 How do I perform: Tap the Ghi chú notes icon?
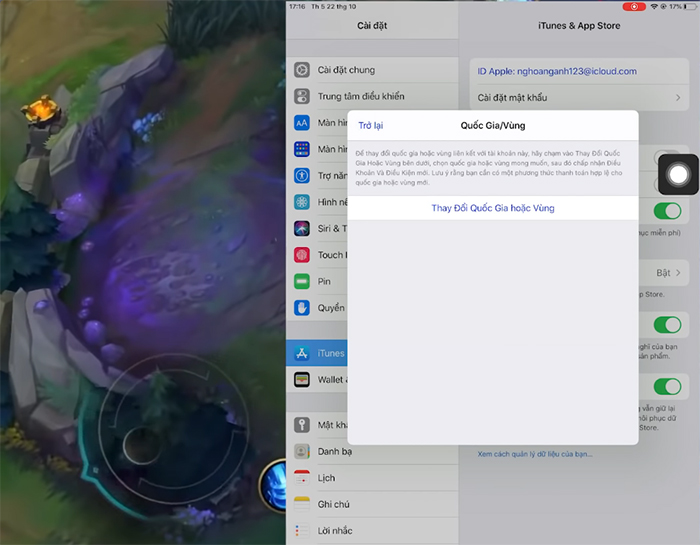302,504
